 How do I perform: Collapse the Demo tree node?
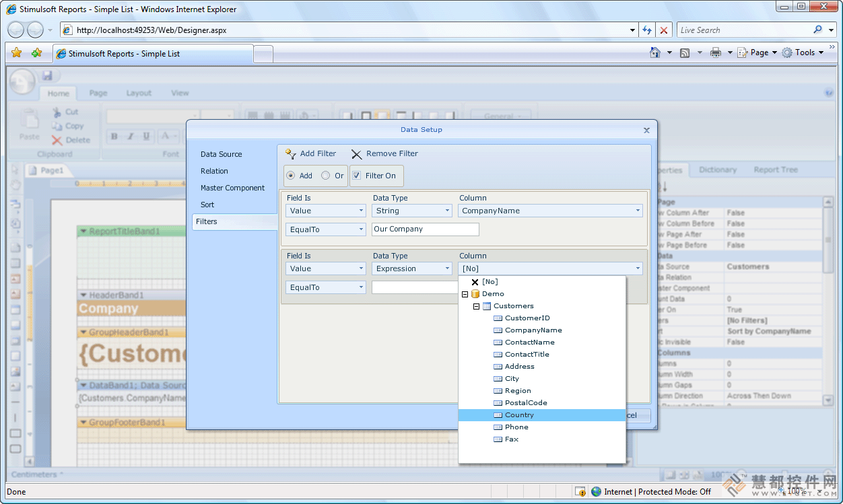click(x=465, y=294)
